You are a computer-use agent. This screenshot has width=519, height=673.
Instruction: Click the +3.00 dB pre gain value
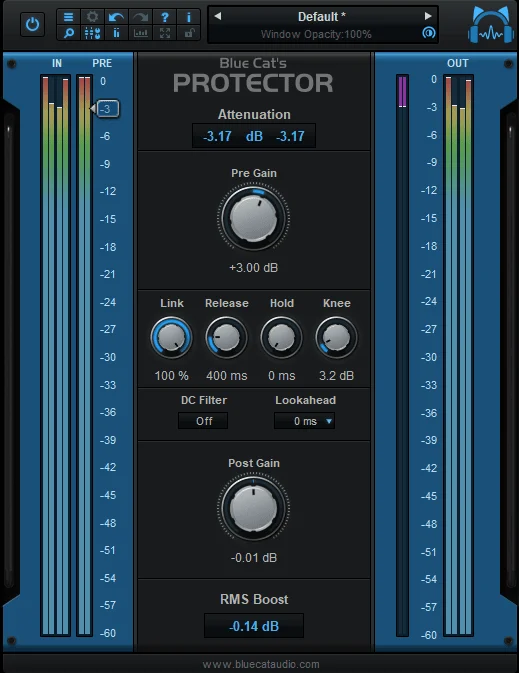point(254,268)
